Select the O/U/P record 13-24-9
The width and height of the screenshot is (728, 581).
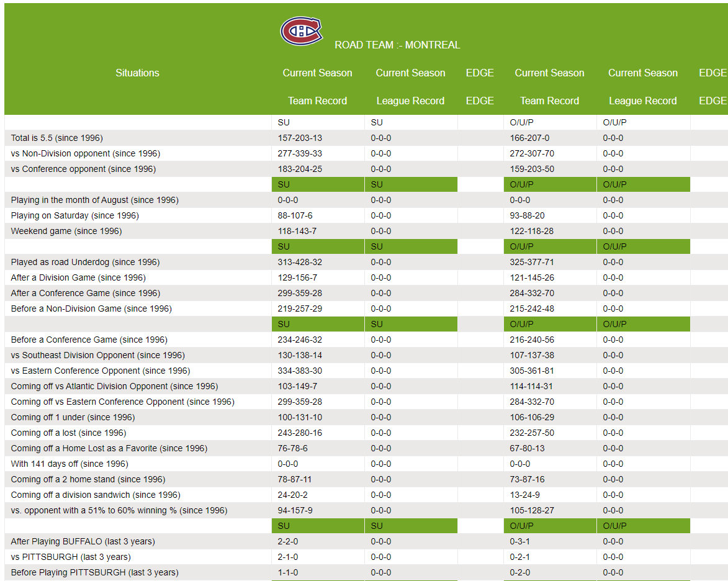coord(524,495)
